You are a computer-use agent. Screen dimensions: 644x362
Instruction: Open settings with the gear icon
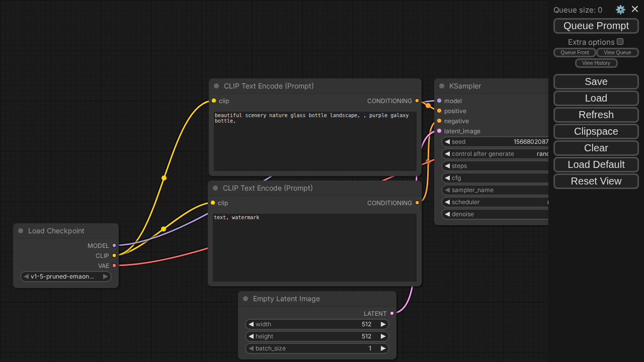(x=620, y=10)
